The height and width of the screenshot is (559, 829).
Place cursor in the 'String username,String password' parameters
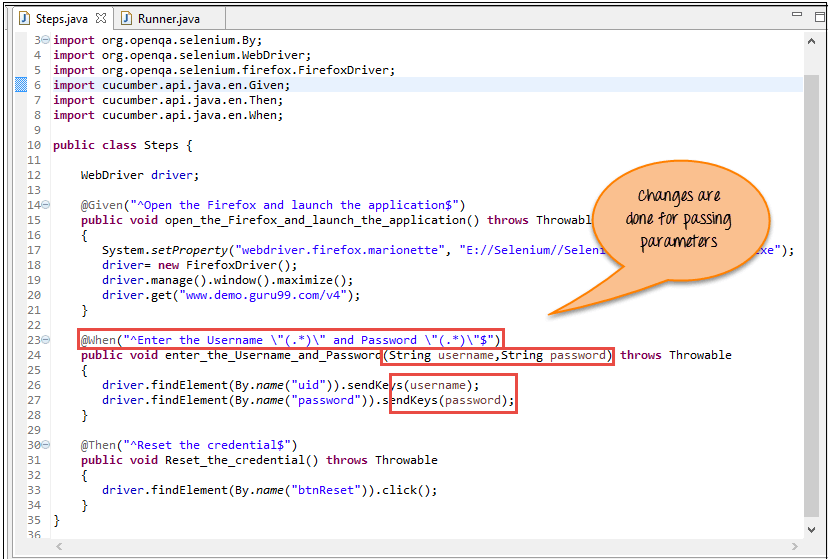(497, 355)
